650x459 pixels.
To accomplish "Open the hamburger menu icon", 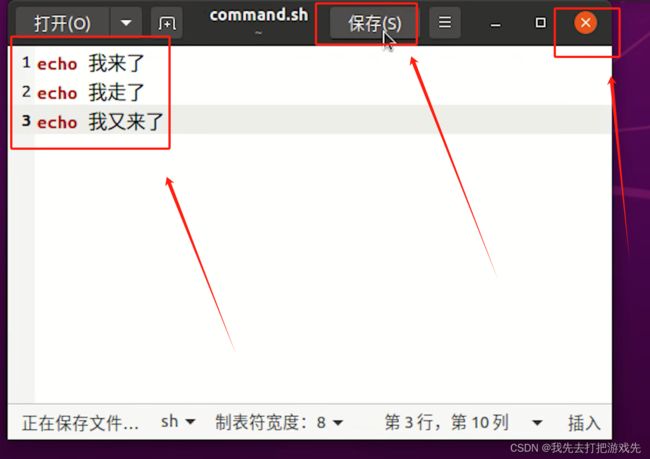I will (x=445, y=22).
